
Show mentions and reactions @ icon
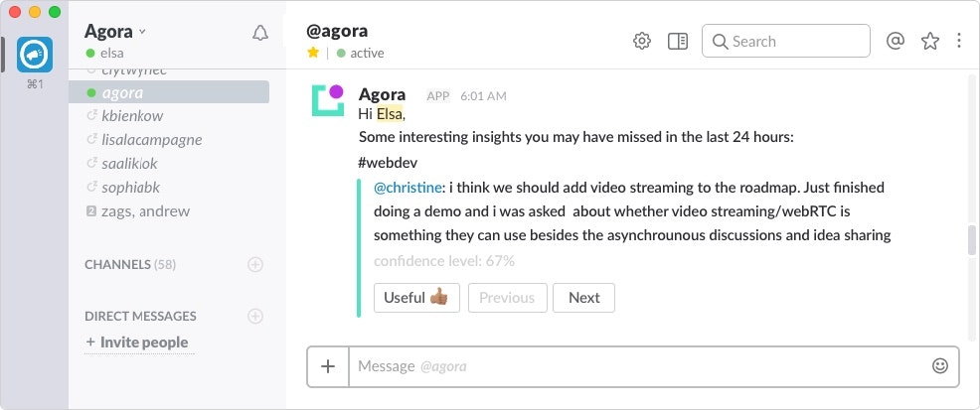coord(896,41)
